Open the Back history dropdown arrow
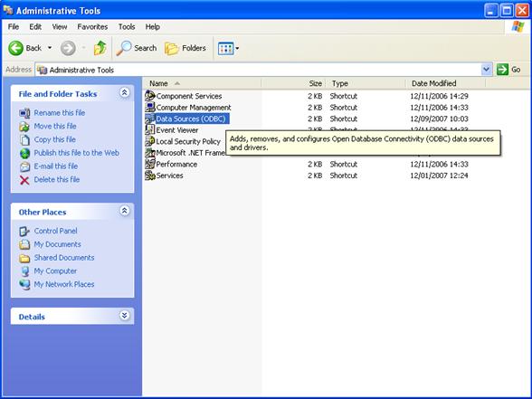This screenshot has width=532, height=399. click(x=50, y=48)
